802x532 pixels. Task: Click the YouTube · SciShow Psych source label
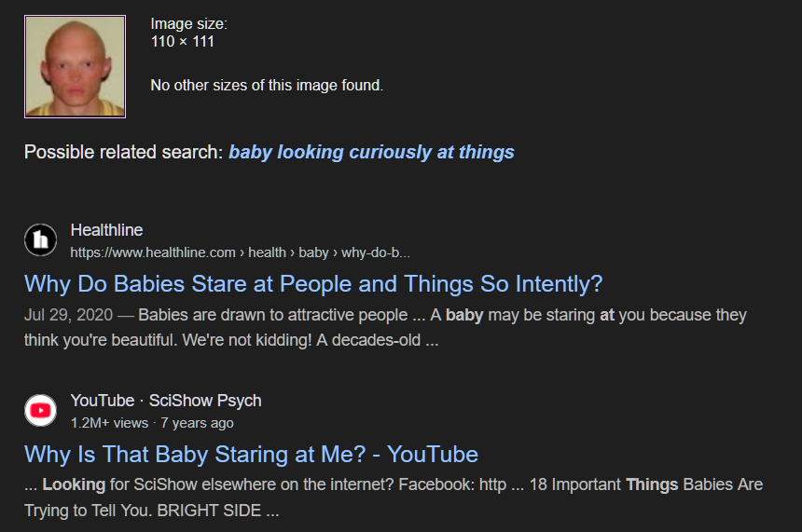point(166,401)
